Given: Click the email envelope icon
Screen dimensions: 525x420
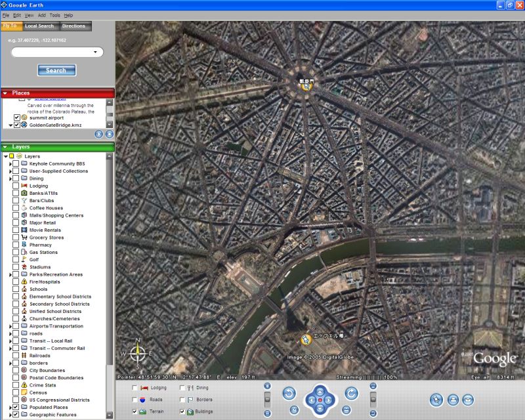Looking at the screenshot, I should click(x=468, y=400).
